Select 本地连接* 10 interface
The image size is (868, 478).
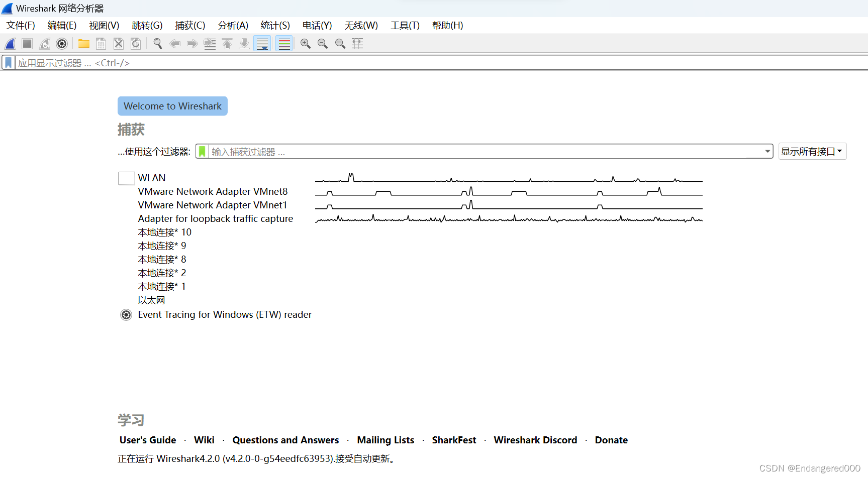click(x=165, y=232)
